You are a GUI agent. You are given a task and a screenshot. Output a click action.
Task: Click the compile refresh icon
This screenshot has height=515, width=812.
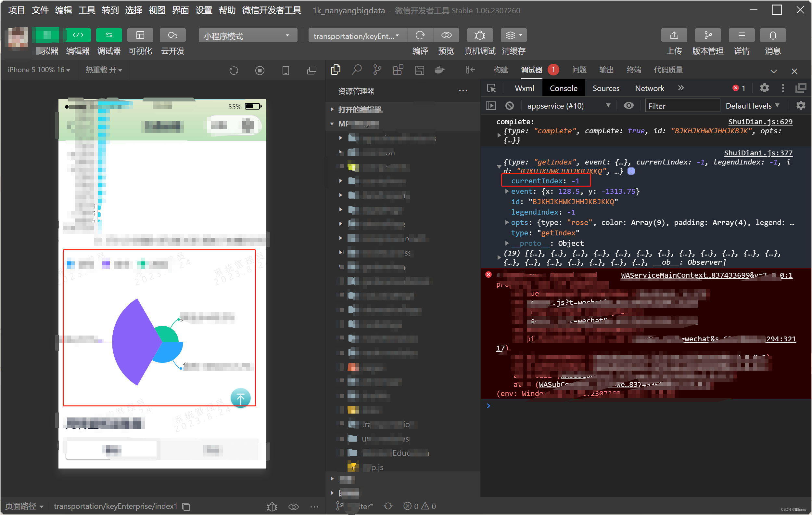tap(420, 35)
